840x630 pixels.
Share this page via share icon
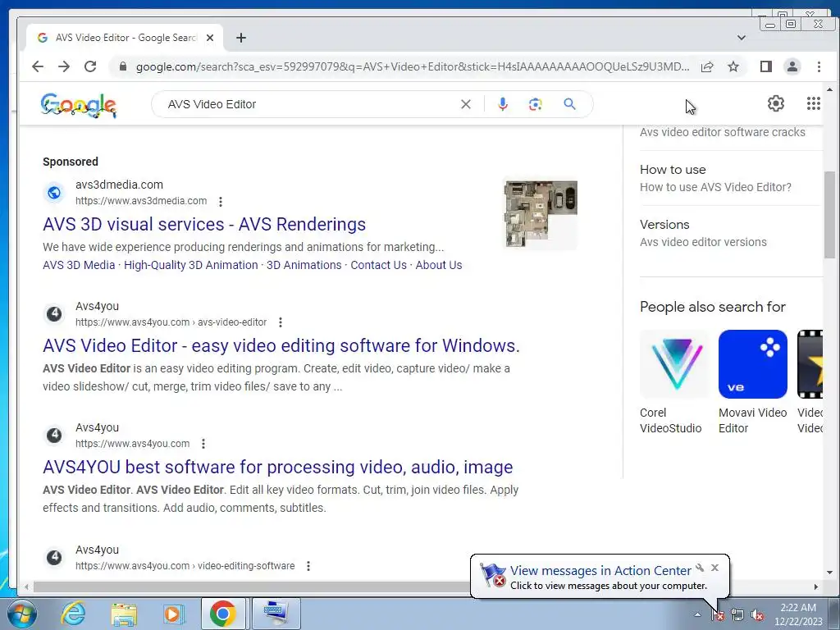[x=707, y=66]
